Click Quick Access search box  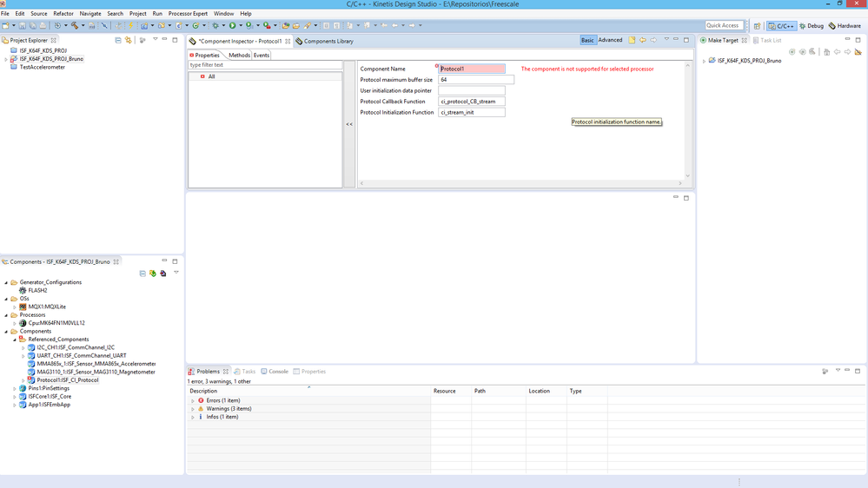coord(723,25)
